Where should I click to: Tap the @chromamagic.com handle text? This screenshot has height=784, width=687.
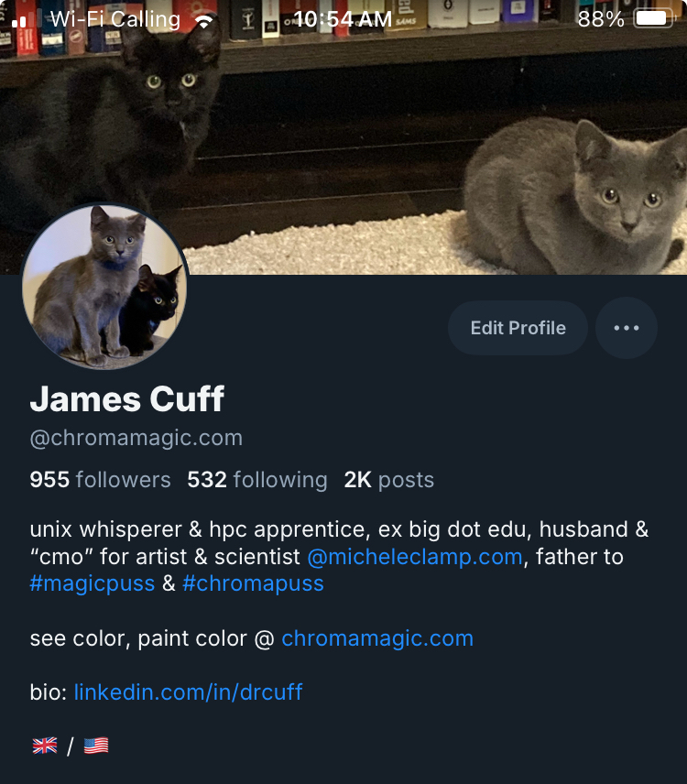(x=136, y=438)
